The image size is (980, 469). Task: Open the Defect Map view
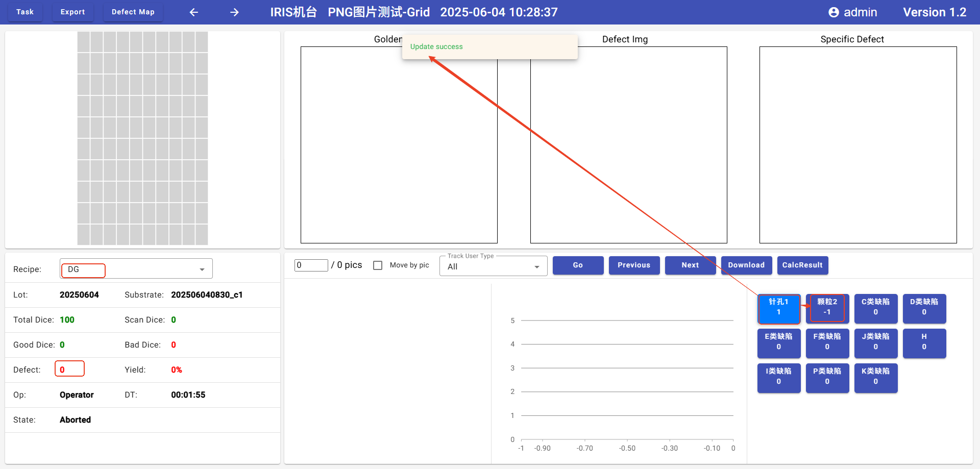[133, 12]
